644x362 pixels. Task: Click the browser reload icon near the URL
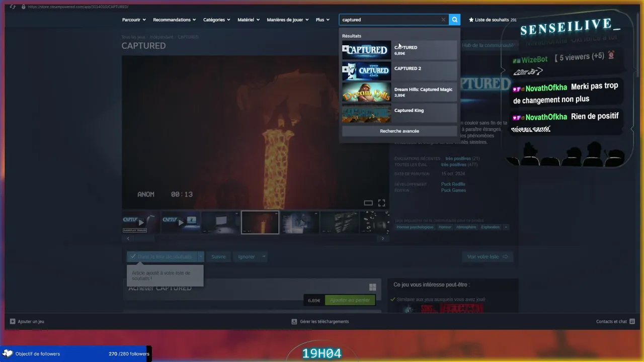point(13,7)
